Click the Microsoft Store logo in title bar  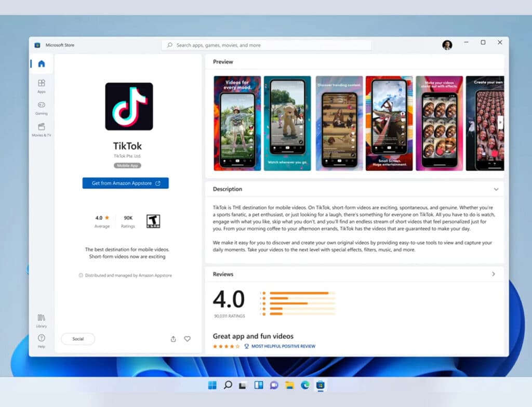coord(37,45)
